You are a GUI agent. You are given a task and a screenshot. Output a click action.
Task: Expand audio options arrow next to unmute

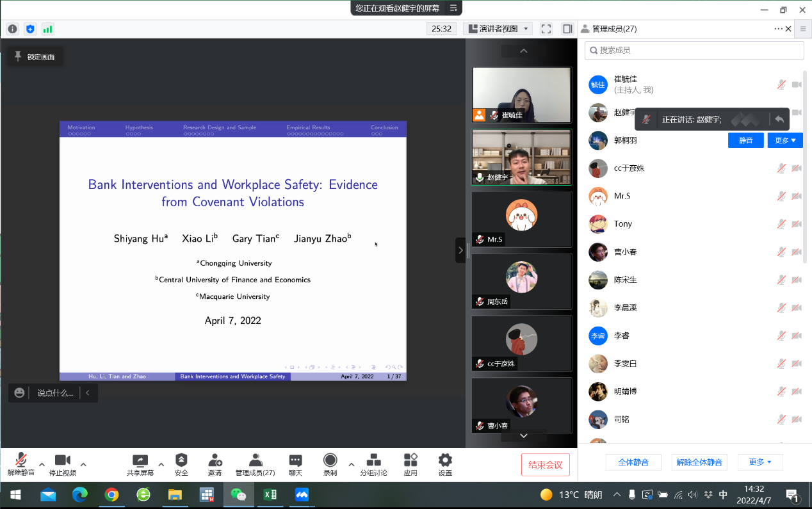[42, 465]
